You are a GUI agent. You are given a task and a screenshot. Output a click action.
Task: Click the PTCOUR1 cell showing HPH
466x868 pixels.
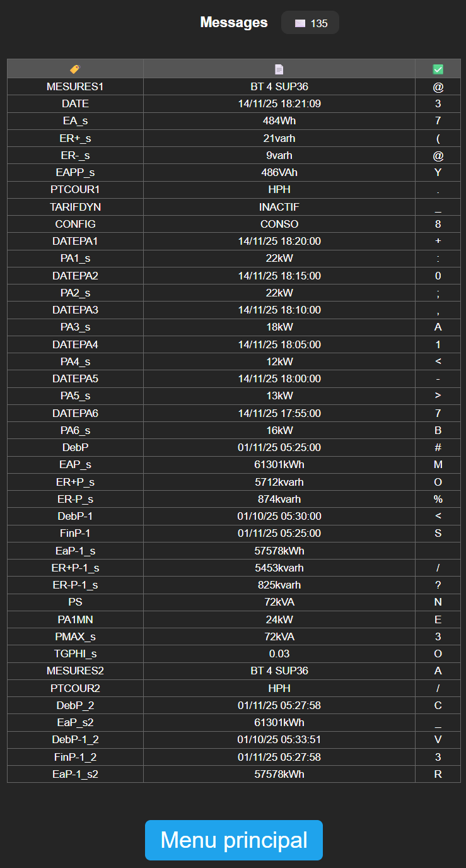[279, 189]
